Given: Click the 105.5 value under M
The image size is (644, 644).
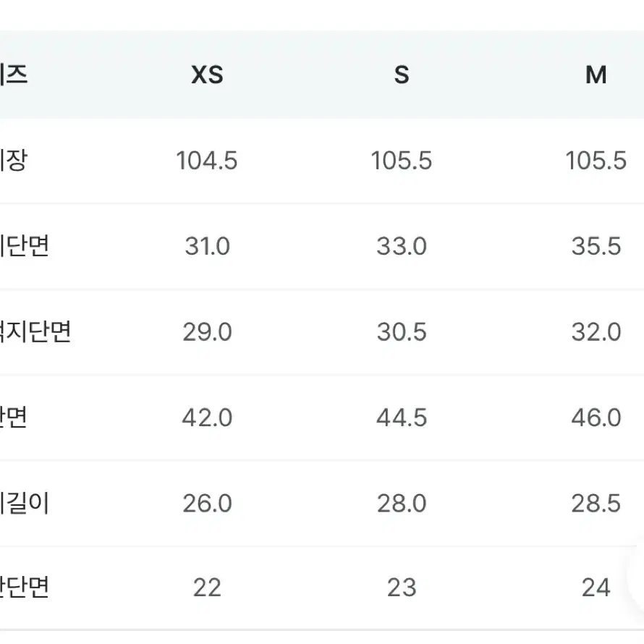Looking at the screenshot, I should click(596, 160).
